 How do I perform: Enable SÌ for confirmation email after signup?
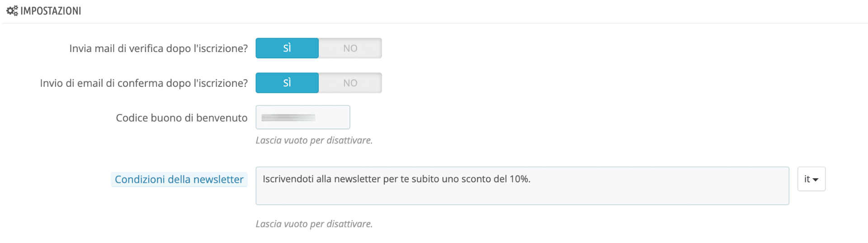[x=287, y=83]
